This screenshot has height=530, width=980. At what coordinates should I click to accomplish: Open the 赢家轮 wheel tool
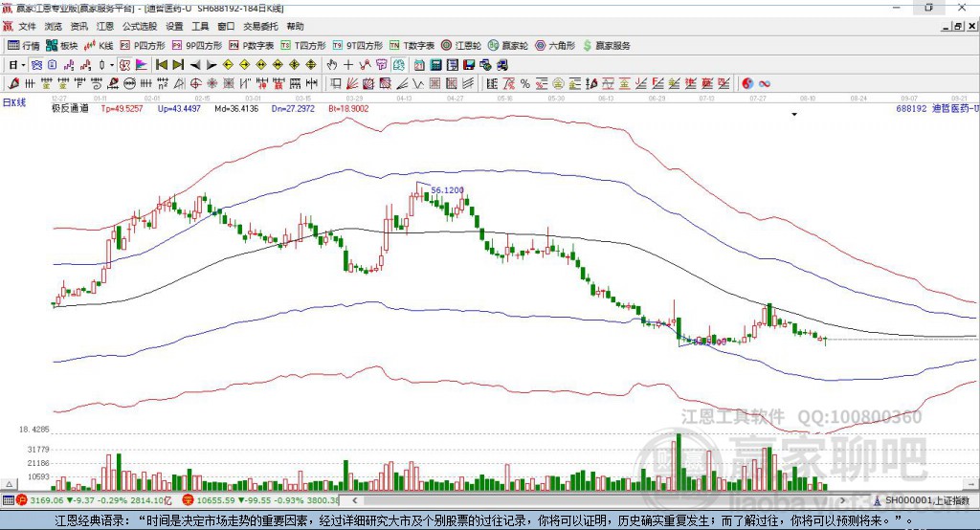[x=508, y=46]
